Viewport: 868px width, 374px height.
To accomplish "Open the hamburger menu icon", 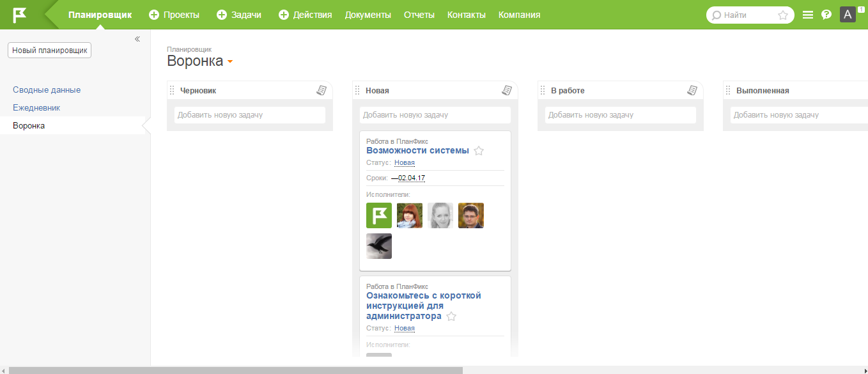I will [x=808, y=15].
